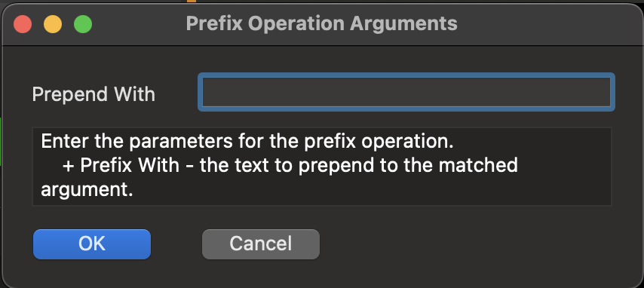Viewport: 644px width, 288px height.
Task: Click the OK button
Action: pyautogui.click(x=92, y=244)
